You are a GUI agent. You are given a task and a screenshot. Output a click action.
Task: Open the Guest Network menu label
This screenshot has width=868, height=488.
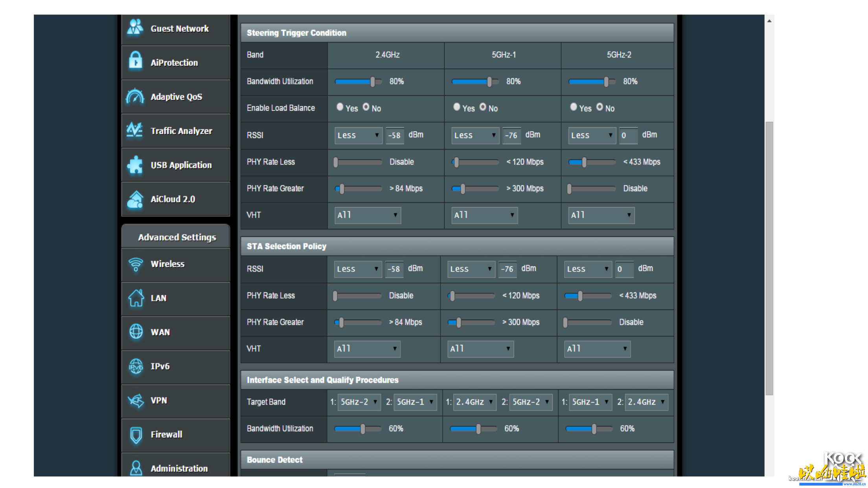click(x=180, y=29)
